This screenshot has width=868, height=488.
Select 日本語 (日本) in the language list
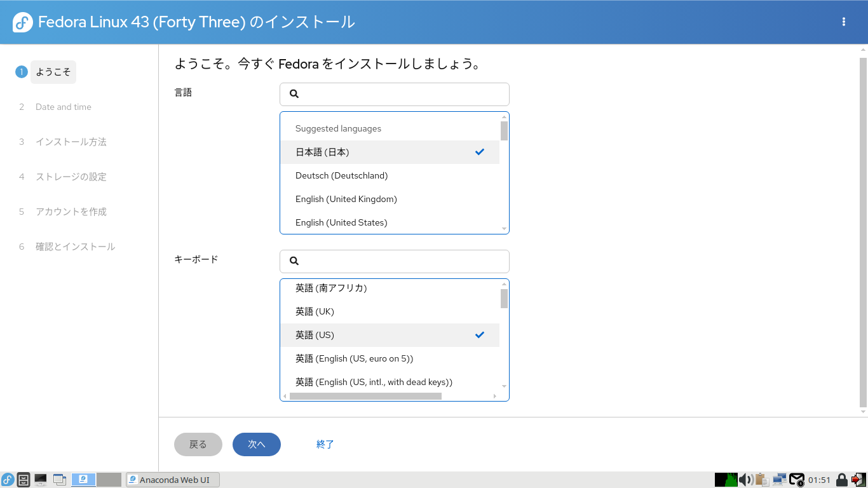(x=390, y=152)
